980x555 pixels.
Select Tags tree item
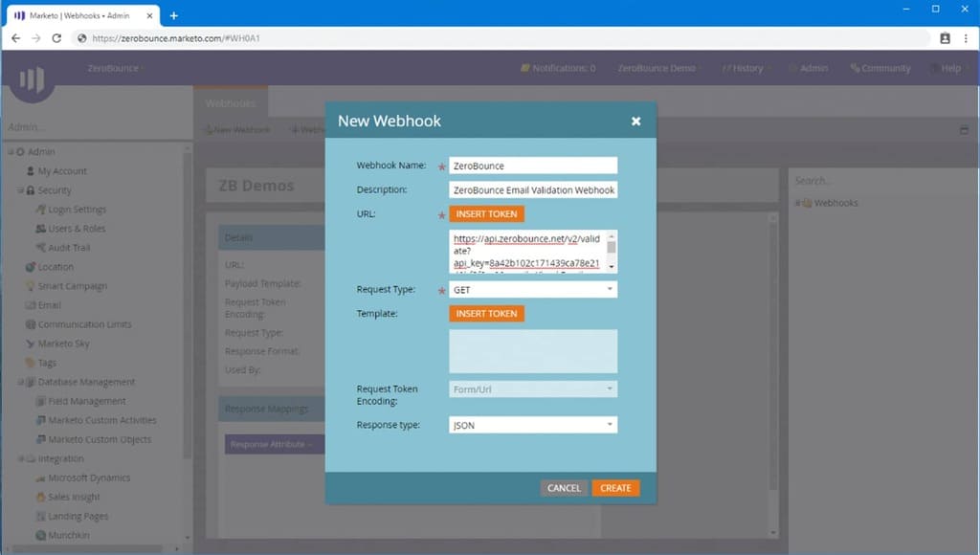(x=47, y=363)
